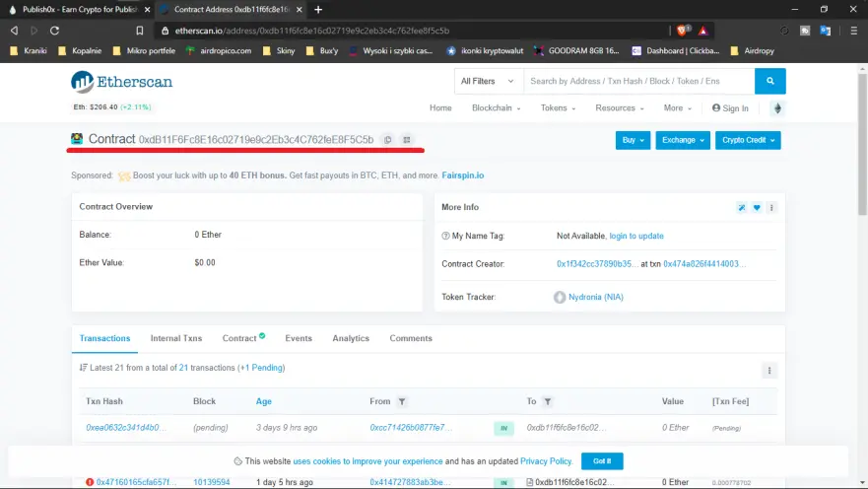Open sender address 0xcc71426b0877fe7

411,428
